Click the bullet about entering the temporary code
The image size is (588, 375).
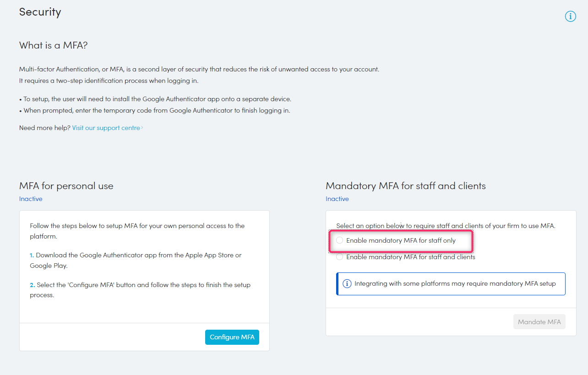[155, 110]
